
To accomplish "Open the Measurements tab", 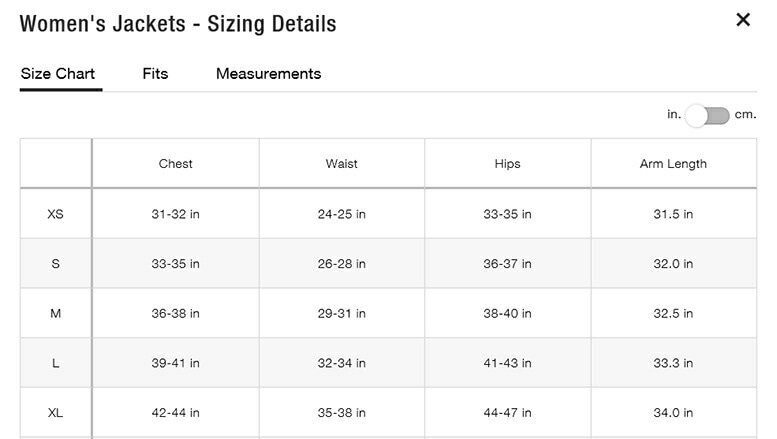I will 268,74.
